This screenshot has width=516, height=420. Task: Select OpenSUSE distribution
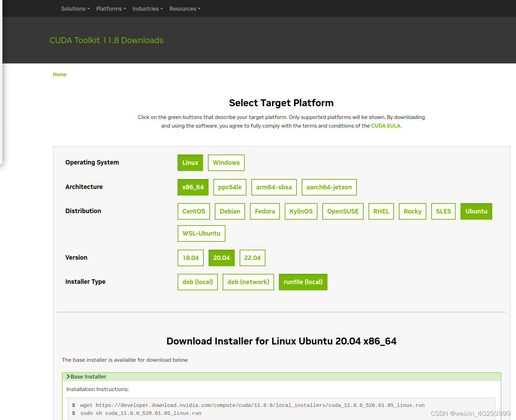coord(343,211)
